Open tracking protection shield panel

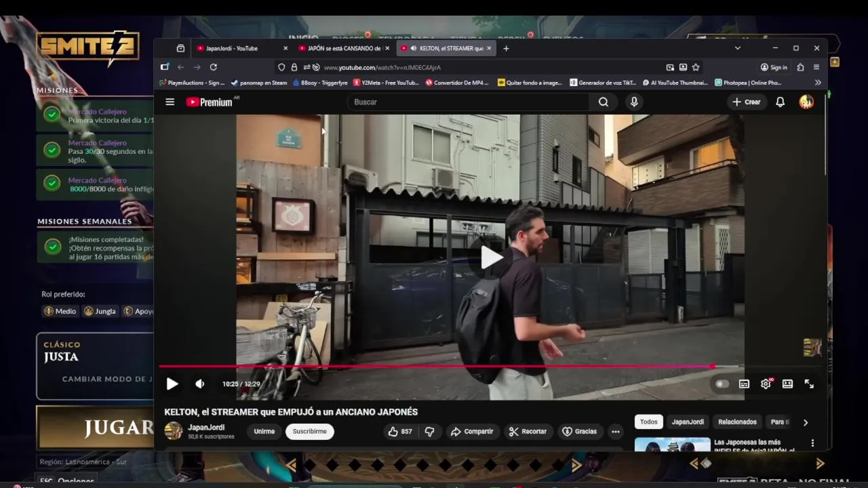(281, 67)
